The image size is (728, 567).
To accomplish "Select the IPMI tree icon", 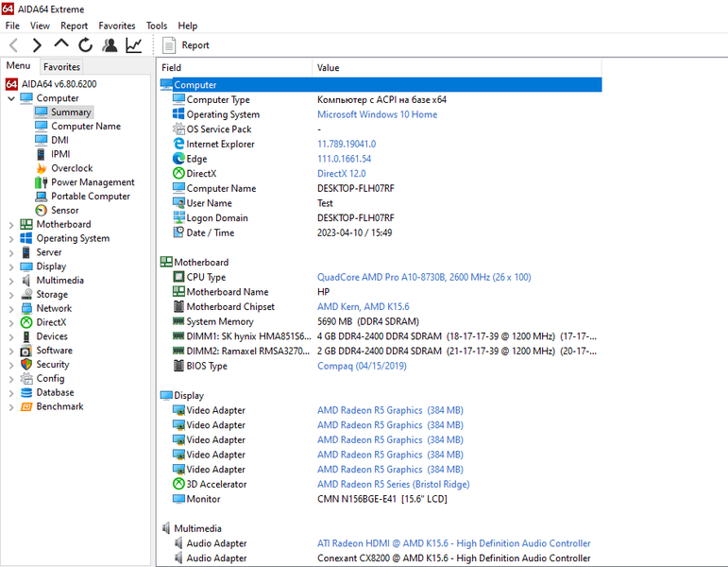I will point(42,154).
